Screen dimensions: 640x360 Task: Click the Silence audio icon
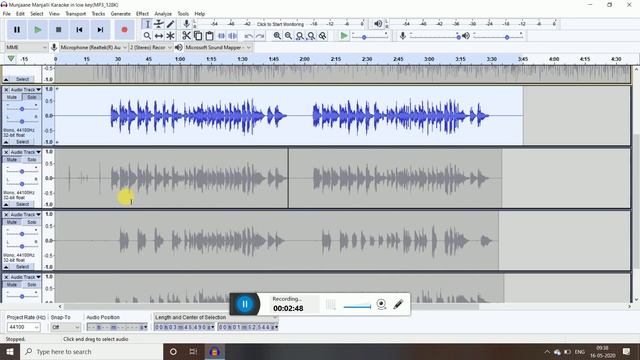coord(233,36)
